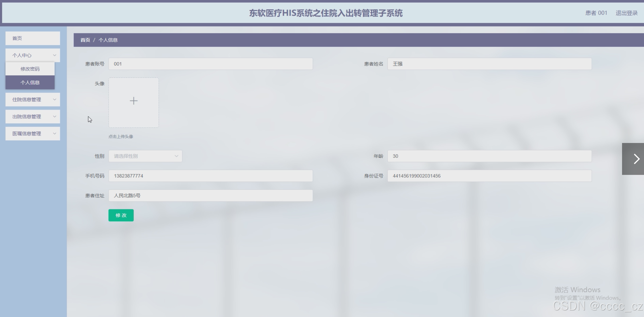Image resolution: width=644 pixels, height=317 pixels.
Task: Focus the 患者账号 input field
Action: coord(210,64)
